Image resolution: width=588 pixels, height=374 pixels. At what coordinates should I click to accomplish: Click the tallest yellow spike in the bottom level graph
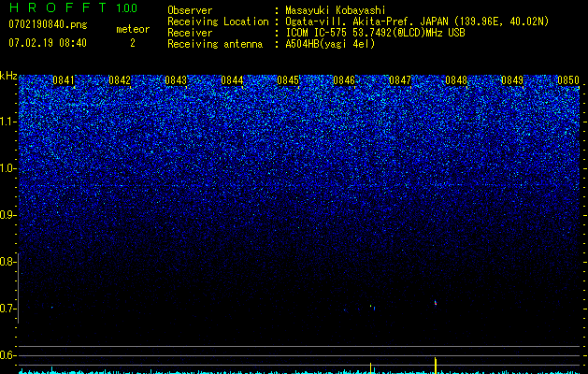[436, 366]
